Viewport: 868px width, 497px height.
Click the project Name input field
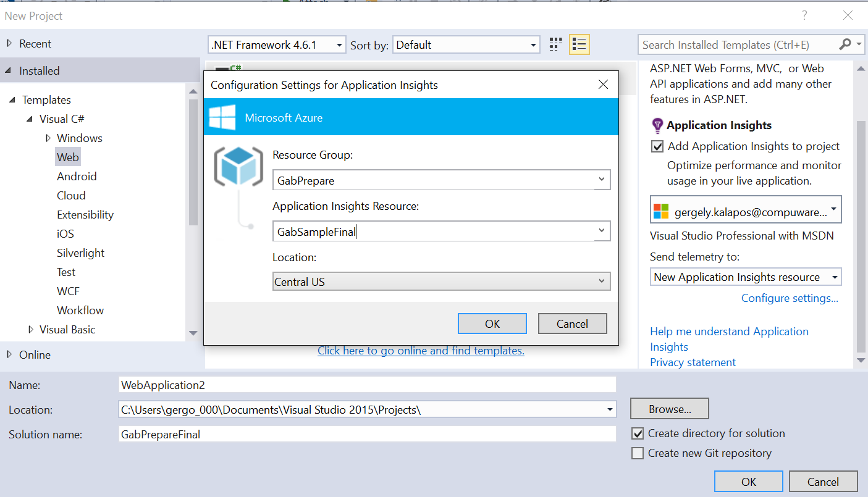coord(368,385)
